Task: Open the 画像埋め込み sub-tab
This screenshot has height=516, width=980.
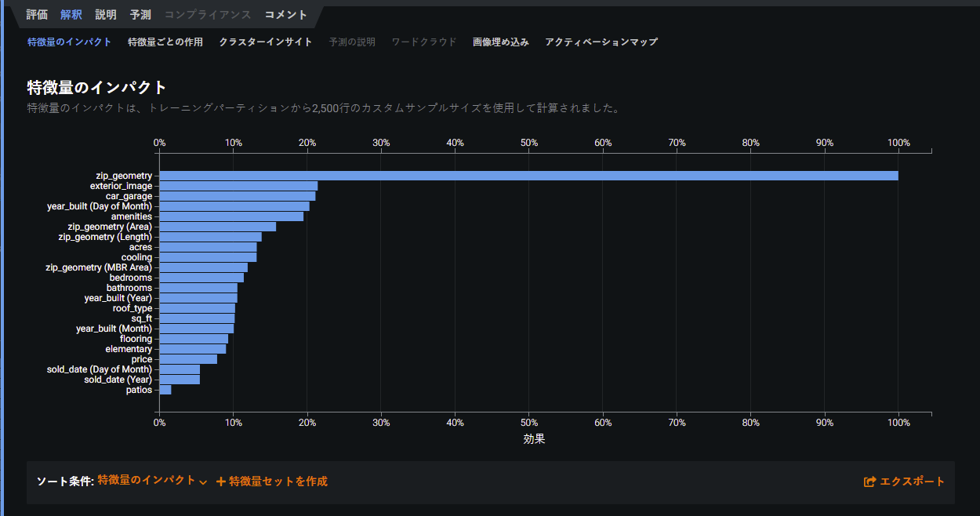Action: click(501, 42)
